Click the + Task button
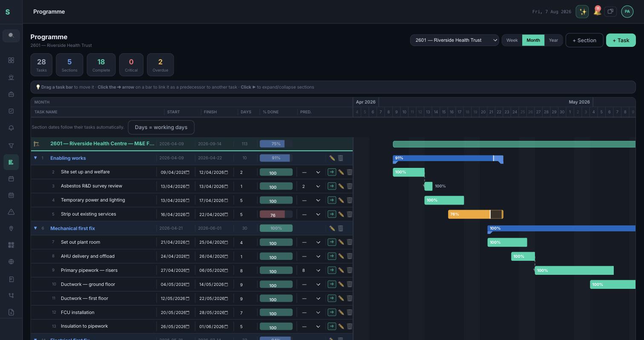 621,40
